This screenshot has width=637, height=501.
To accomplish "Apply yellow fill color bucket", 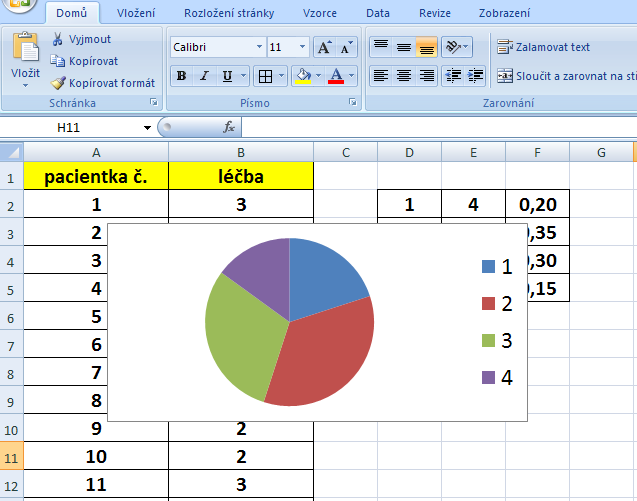I will tap(303, 76).
